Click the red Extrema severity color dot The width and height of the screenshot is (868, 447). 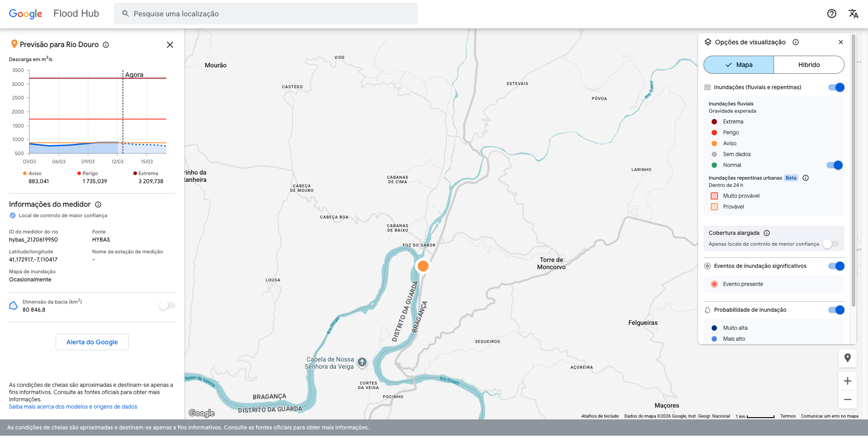coord(714,121)
